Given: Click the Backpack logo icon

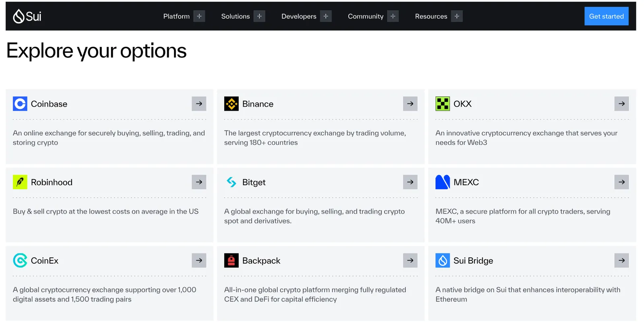Looking at the screenshot, I should pos(231,261).
